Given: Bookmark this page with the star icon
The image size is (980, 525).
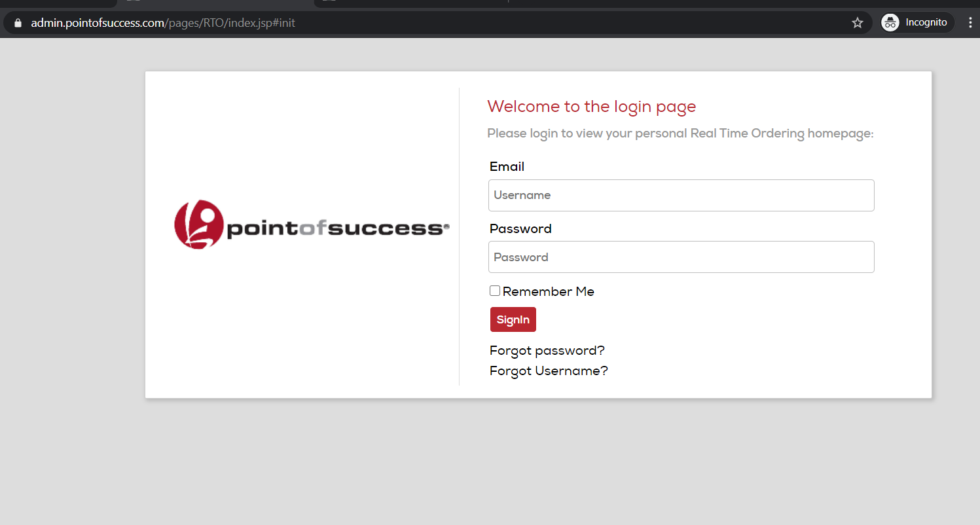Looking at the screenshot, I should click(x=858, y=23).
